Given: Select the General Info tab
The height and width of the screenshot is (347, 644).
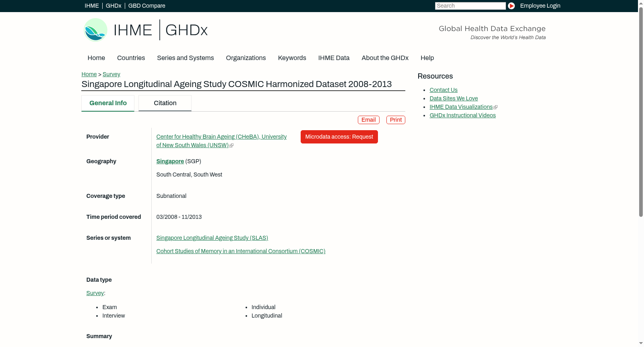Looking at the screenshot, I should [x=108, y=103].
